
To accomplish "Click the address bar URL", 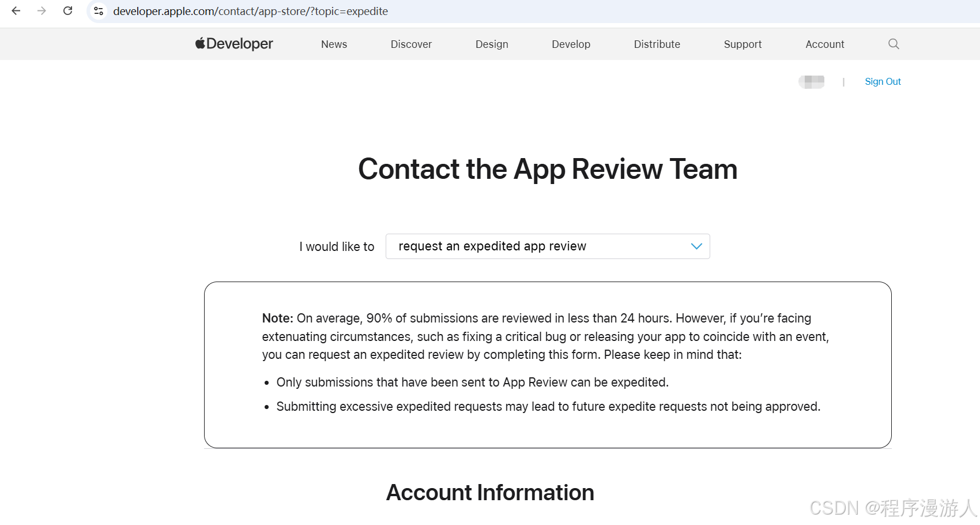I will tap(250, 11).
